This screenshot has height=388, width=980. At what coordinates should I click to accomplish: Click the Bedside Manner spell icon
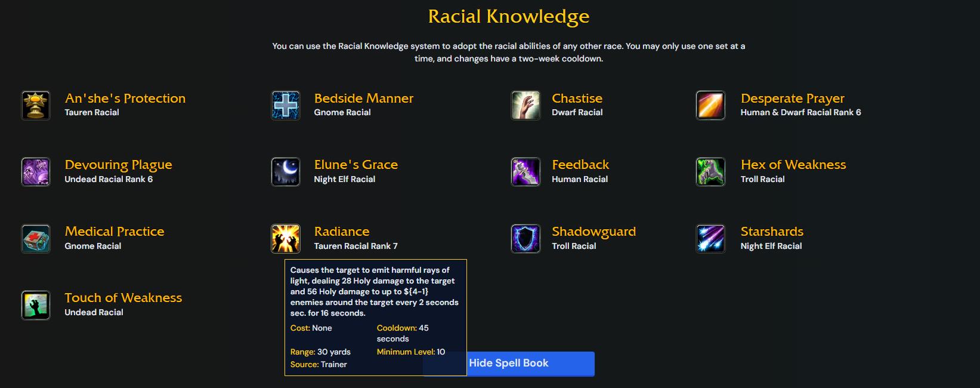[286, 106]
